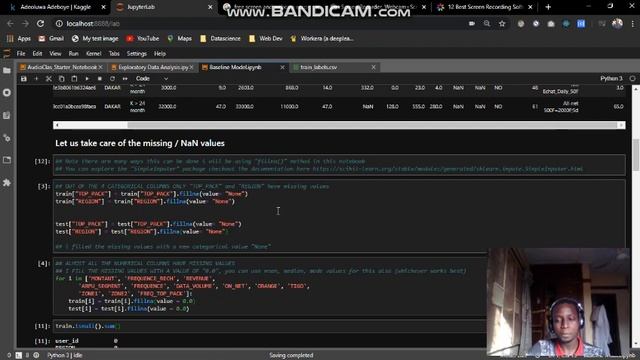Open the Tabs menu

click(114, 53)
